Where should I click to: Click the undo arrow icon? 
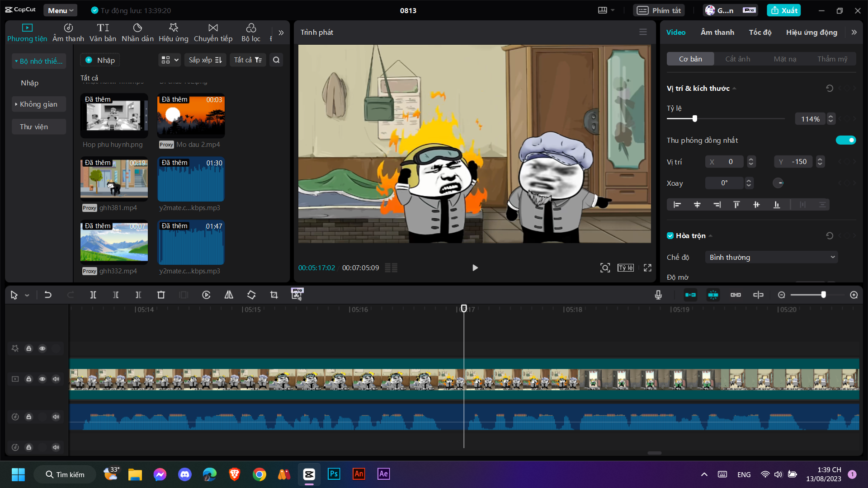tap(48, 295)
